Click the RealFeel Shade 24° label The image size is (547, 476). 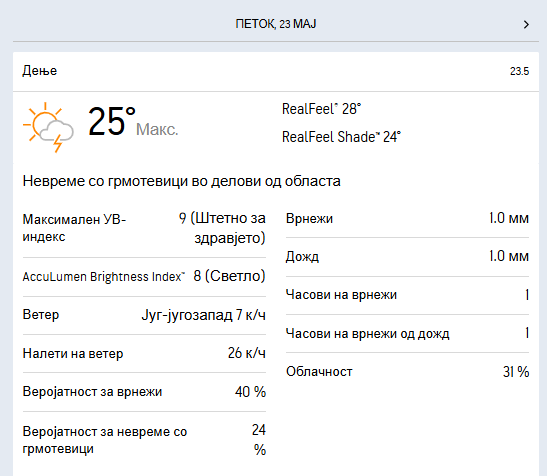pos(341,137)
